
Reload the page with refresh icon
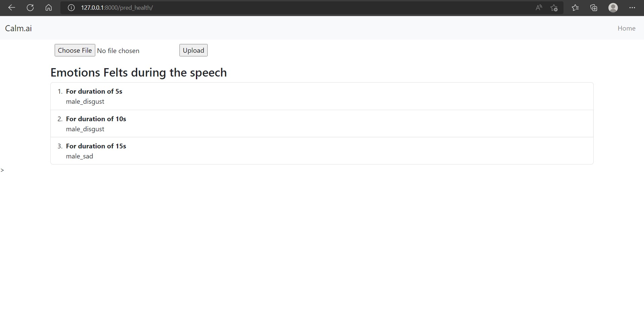30,8
